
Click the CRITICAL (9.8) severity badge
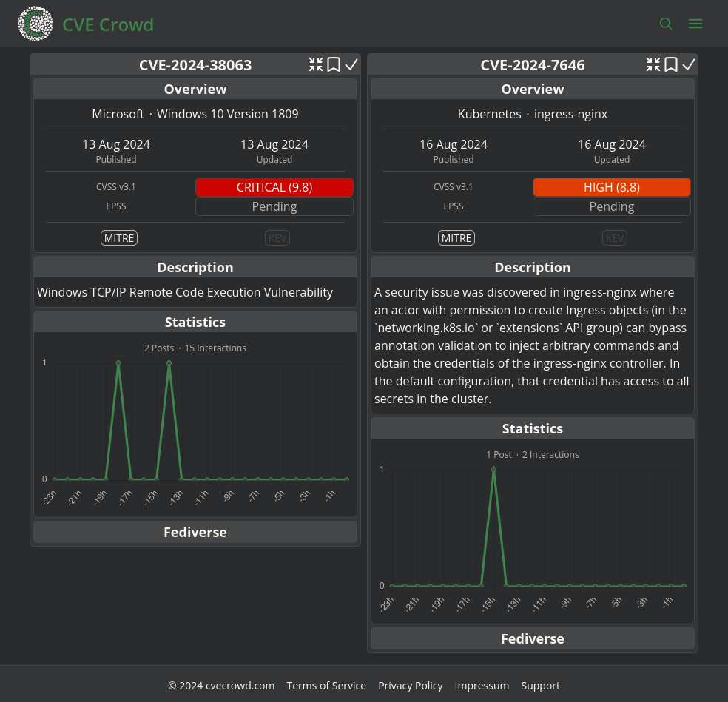[x=274, y=187]
